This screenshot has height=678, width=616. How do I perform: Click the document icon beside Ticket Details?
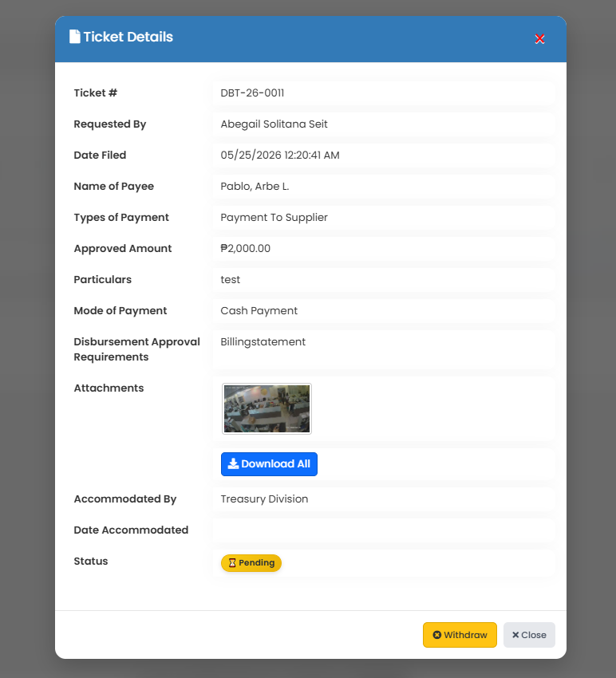click(75, 37)
